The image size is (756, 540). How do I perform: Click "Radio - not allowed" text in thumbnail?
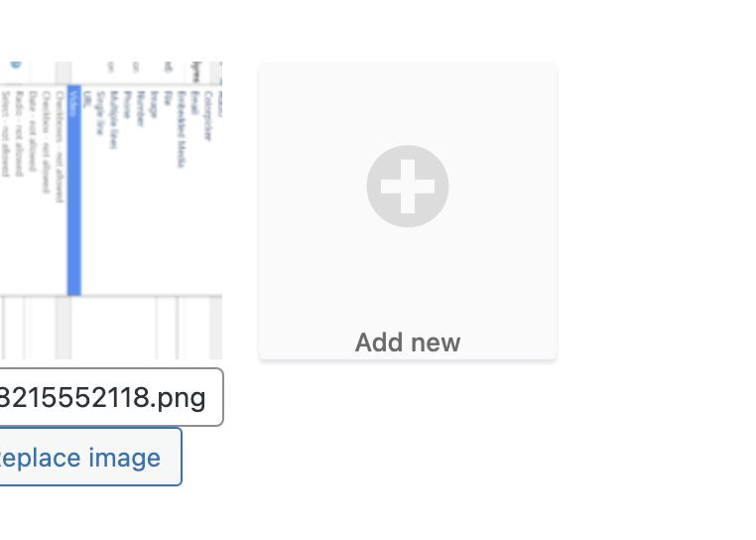click(x=19, y=134)
